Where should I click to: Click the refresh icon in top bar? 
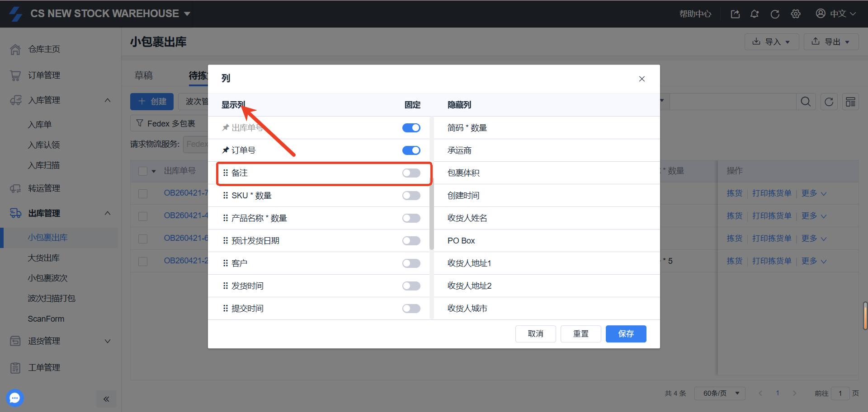(x=775, y=14)
